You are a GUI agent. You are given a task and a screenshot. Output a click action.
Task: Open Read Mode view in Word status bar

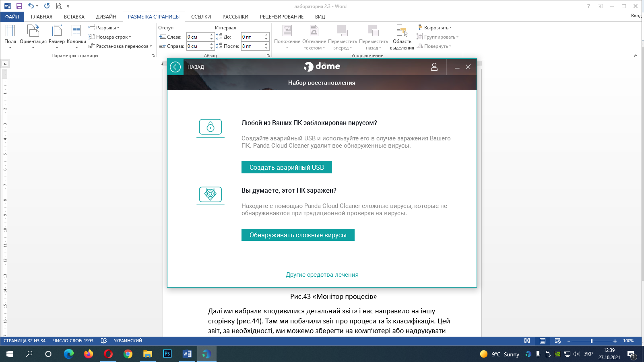tap(527, 341)
